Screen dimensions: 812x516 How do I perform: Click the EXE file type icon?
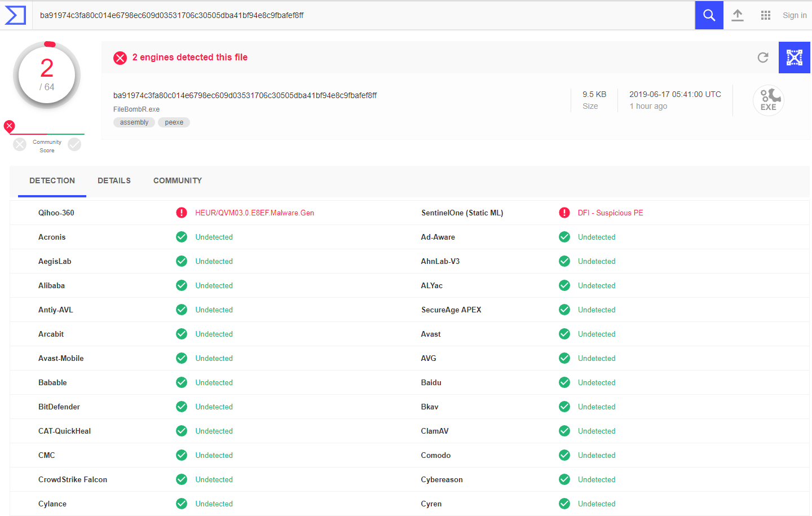pos(769,100)
